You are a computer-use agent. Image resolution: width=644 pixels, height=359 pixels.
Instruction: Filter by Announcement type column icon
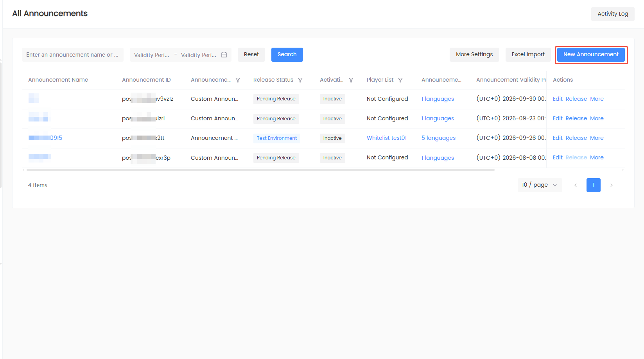point(238,80)
